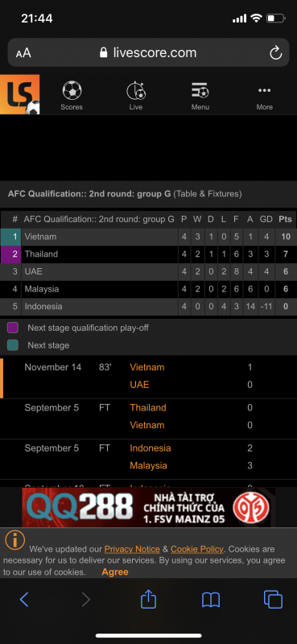Image resolution: width=297 pixels, height=644 pixels.
Task: Show the open tabs overview icon
Action: [273, 599]
